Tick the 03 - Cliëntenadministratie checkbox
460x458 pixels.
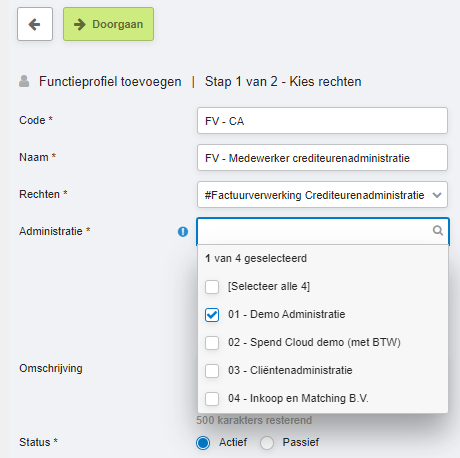(x=212, y=370)
